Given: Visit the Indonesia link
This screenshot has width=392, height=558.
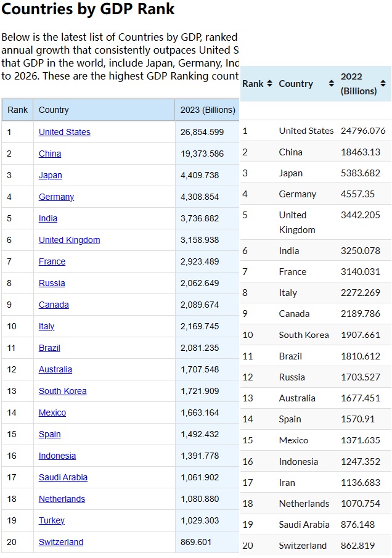Looking at the screenshot, I should coord(57,456).
